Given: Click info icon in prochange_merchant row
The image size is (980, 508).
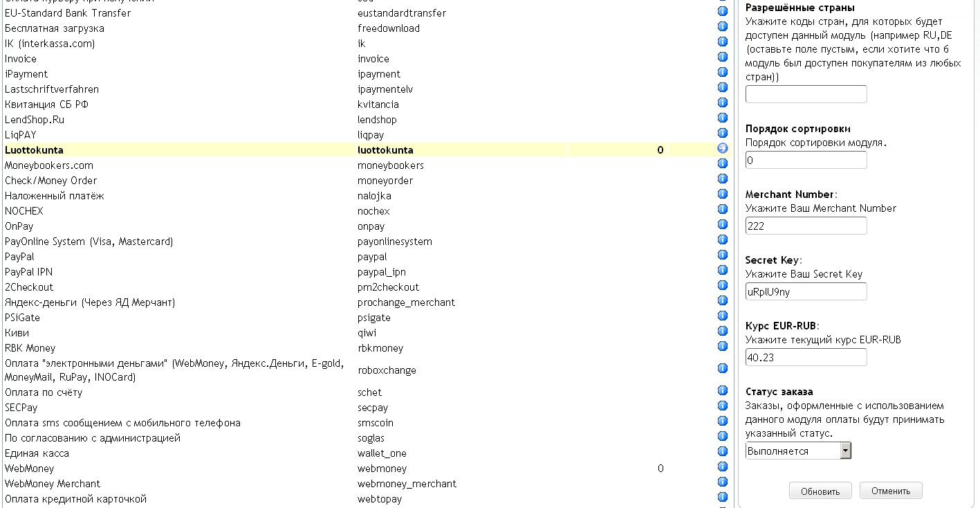Looking at the screenshot, I should 723,300.
